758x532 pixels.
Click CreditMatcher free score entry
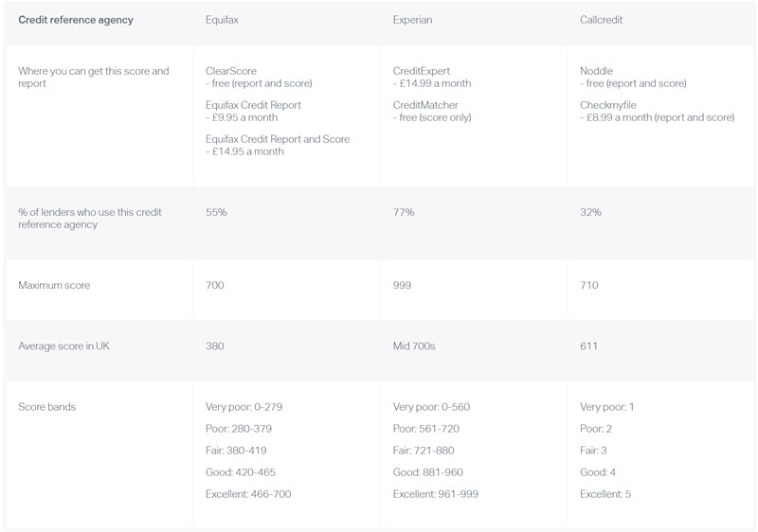click(x=432, y=111)
